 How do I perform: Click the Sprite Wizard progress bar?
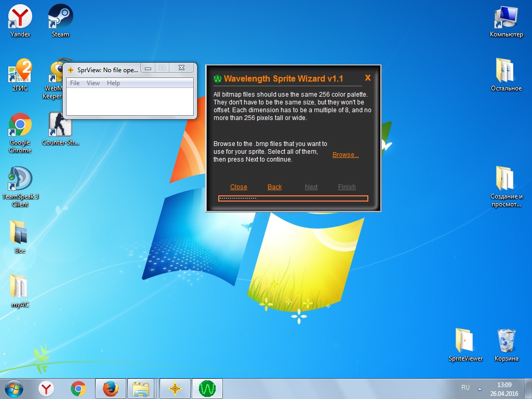click(293, 198)
